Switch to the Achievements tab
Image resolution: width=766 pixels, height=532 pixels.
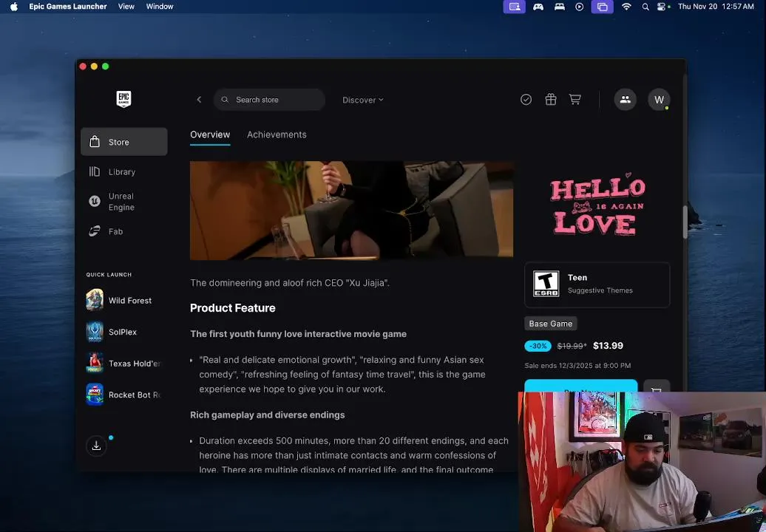tap(277, 134)
